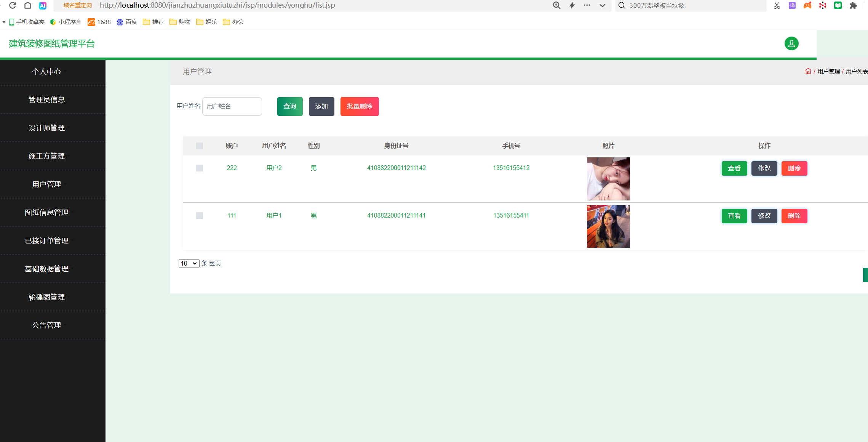Toggle the select-all checkbox in table header
Viewport: 868px width, 442px height.
[x=200, y=146]
